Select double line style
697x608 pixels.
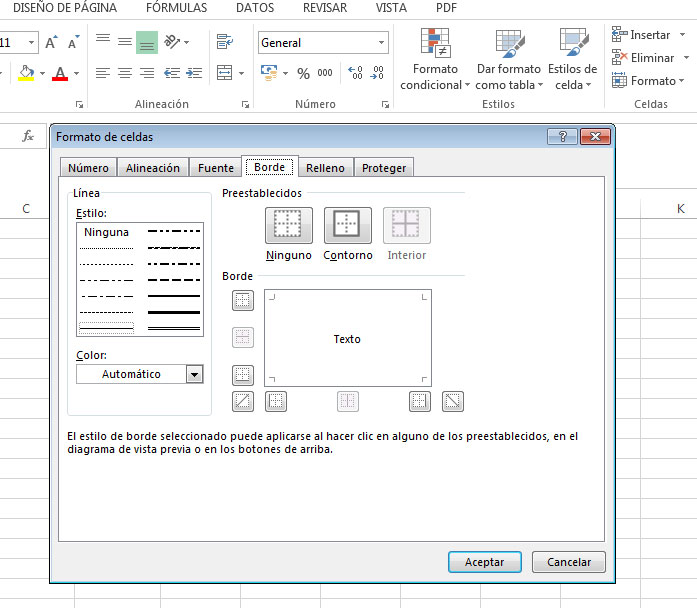click(x=174, y=328)
